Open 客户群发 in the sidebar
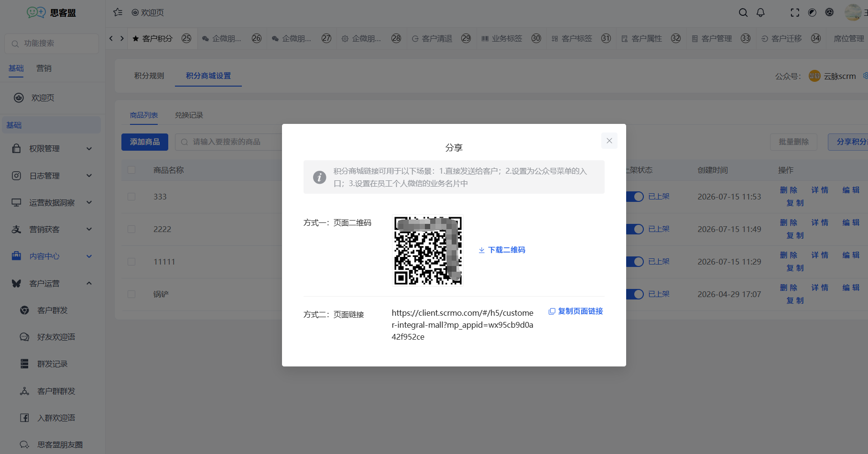 [x=53, y=310]
